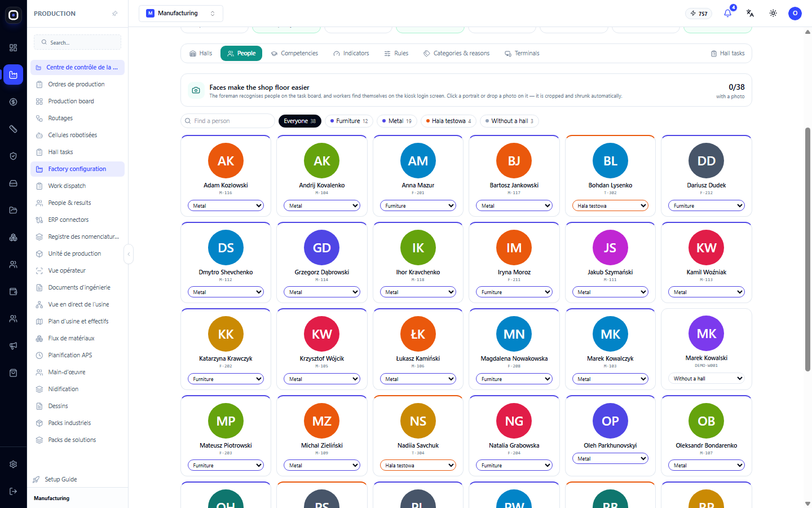Open the Manufacturing workspace switcher

coord(181,14)
